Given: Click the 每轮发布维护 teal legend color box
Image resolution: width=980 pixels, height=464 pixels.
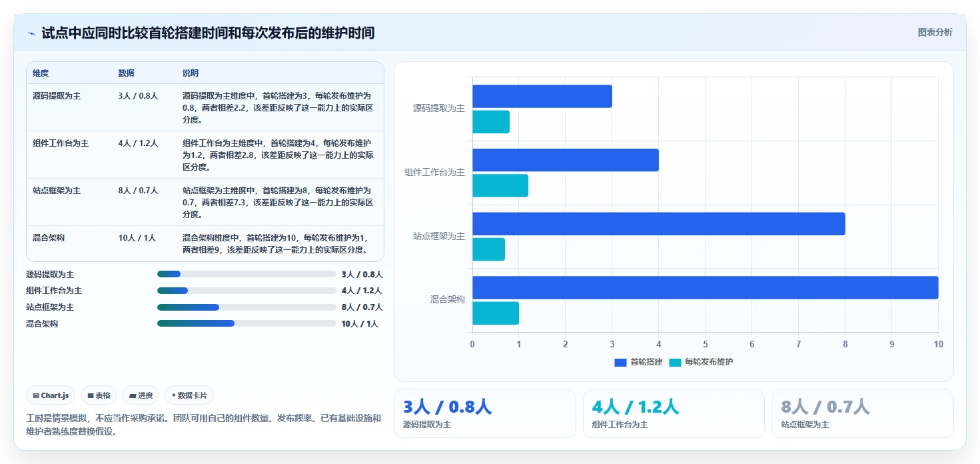Looking at the screenshot, I should point(675,362).
